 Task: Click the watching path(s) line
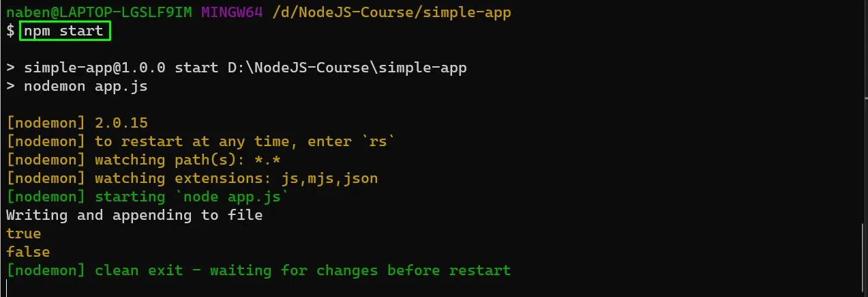144,160
